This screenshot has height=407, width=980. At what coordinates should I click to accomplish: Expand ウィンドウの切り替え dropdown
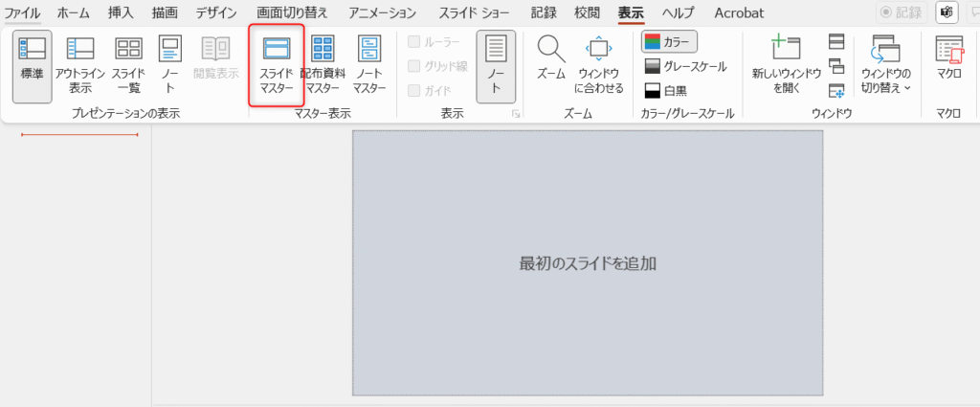coord(886,66)
